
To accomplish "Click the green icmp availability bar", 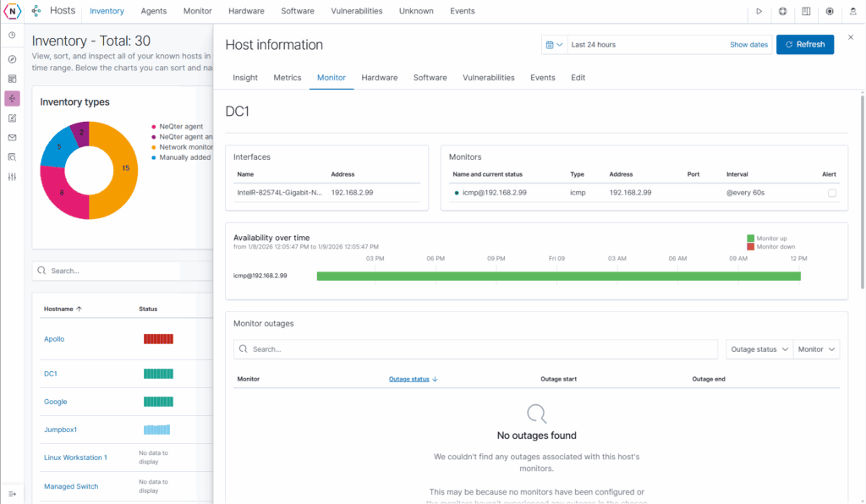I will (x=558, y=276).
